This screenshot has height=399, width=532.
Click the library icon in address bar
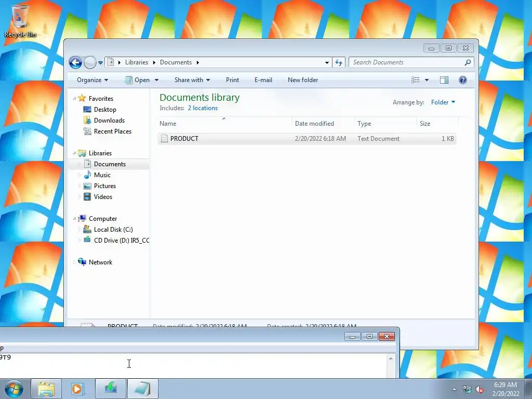tap(110, 62)
